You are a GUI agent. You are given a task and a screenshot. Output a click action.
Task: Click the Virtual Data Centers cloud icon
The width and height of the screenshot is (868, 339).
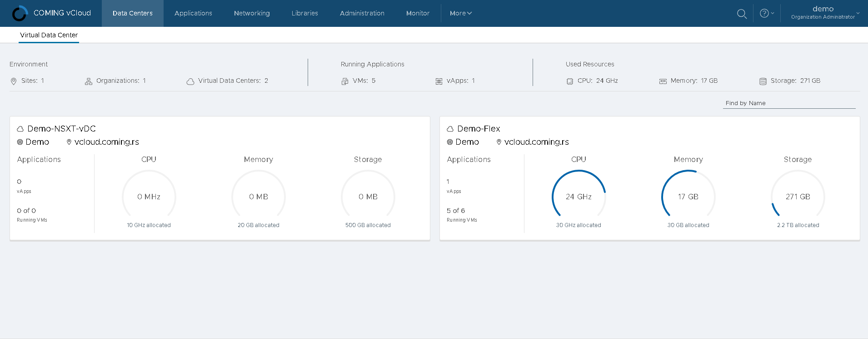click(x=190, y=81)
